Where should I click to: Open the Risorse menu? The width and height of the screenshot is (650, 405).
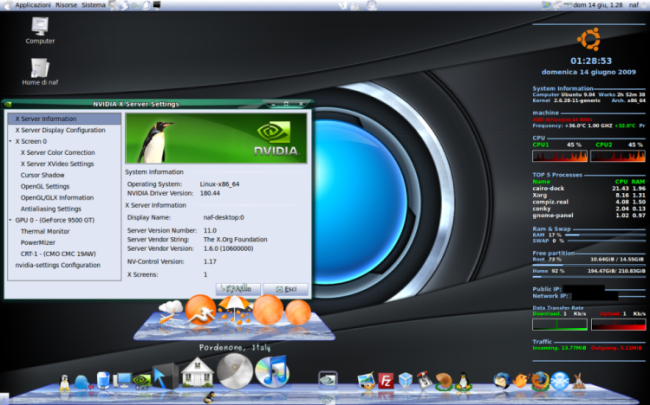coord(66,5)
